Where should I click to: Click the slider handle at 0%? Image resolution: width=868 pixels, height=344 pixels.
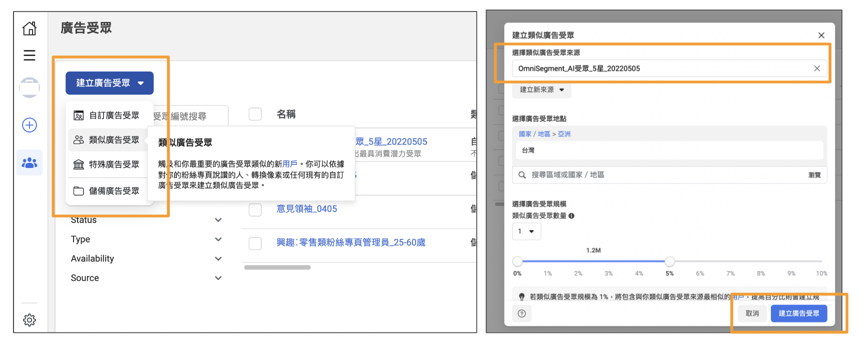(x=518, y=261)
